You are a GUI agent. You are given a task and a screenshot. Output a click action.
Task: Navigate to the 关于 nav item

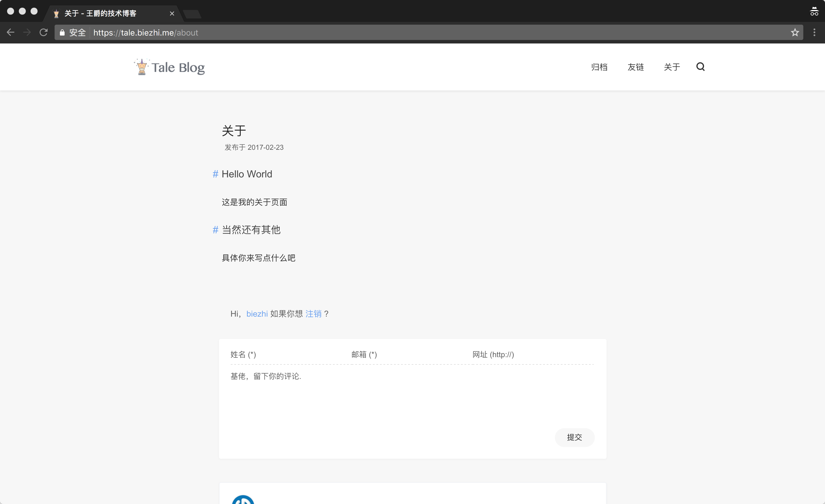pos(672,67)
